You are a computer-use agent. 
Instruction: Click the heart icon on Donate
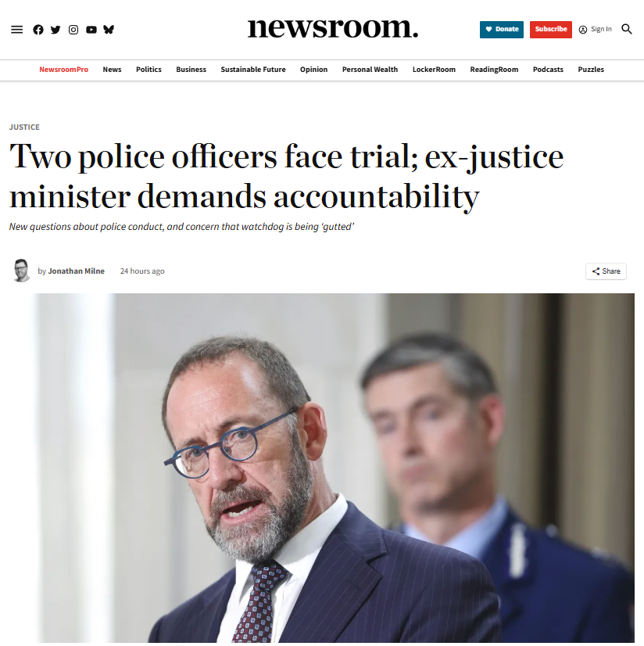491,29
